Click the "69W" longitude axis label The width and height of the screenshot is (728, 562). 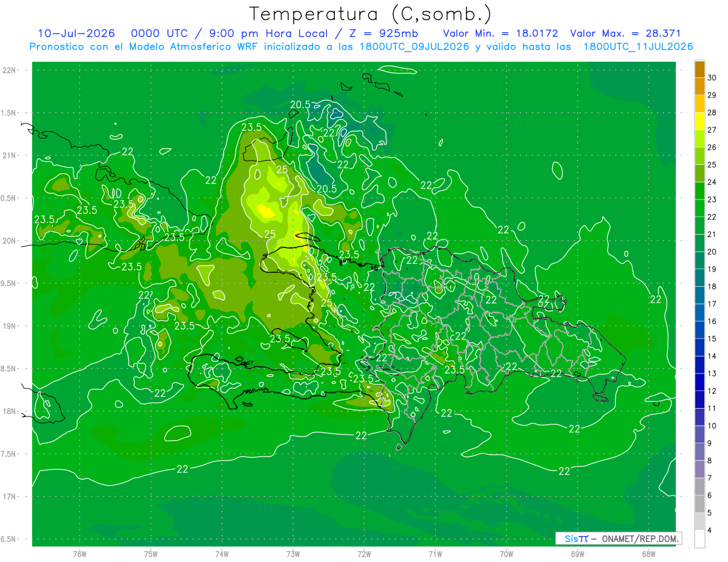click(x=578, y=554)
